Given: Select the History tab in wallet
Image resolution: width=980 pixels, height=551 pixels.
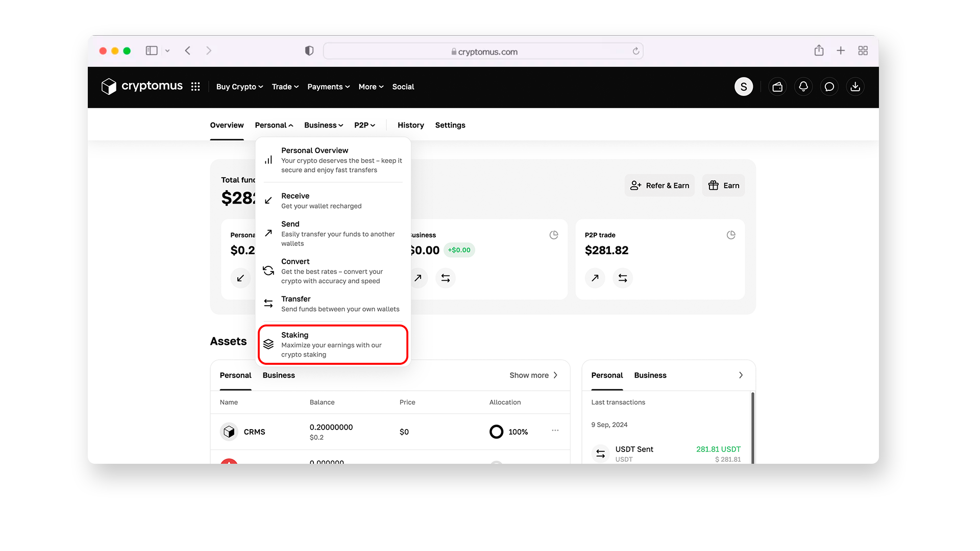Looking at the screenshot, I should coord(410,124).
